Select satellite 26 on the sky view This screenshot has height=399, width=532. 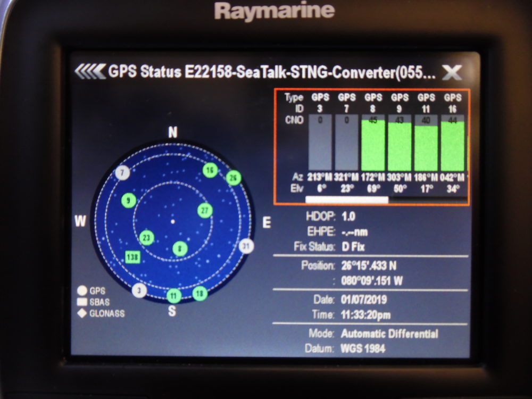(x=234, y=178)
